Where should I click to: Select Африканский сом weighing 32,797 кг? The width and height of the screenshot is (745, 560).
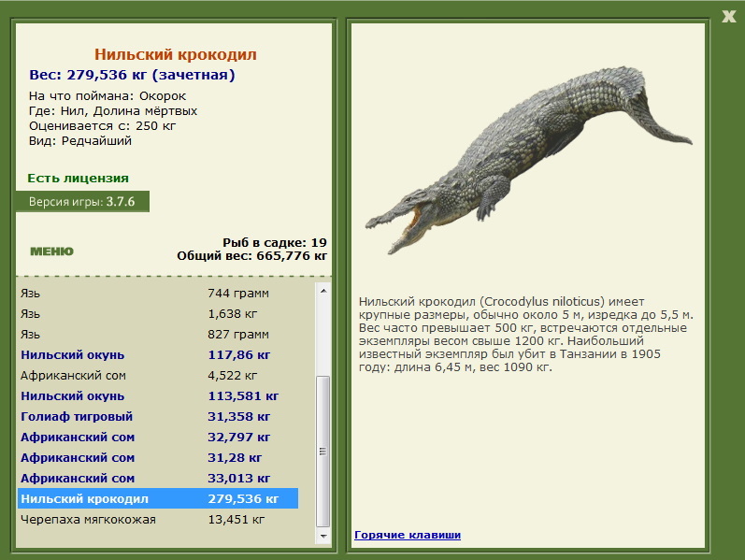tap(158, 437)
